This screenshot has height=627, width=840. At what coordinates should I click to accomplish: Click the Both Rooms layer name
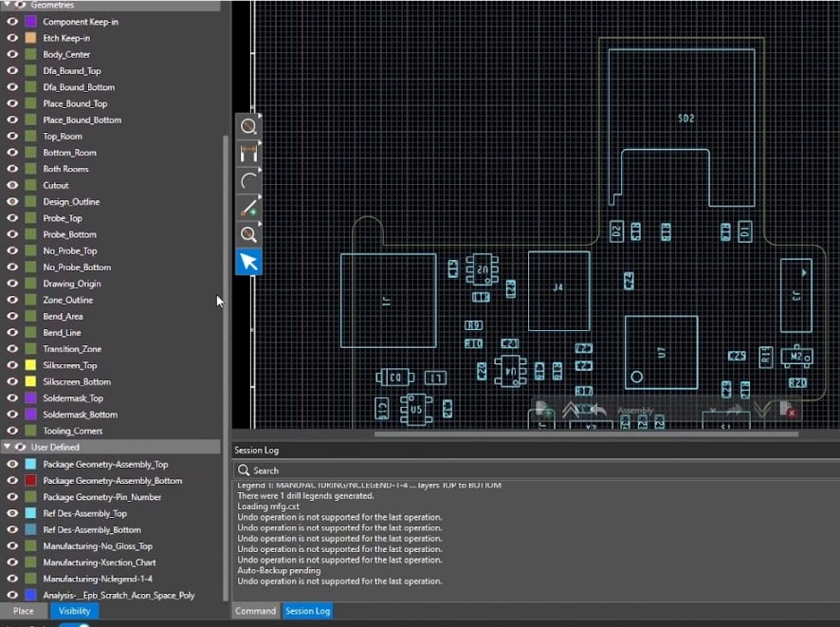pyautogui.click(x=66, y=169)
